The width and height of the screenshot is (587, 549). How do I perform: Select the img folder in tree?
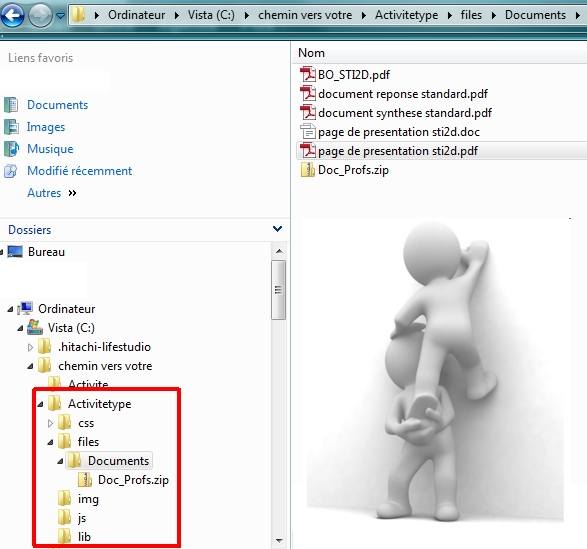point(88,499)
